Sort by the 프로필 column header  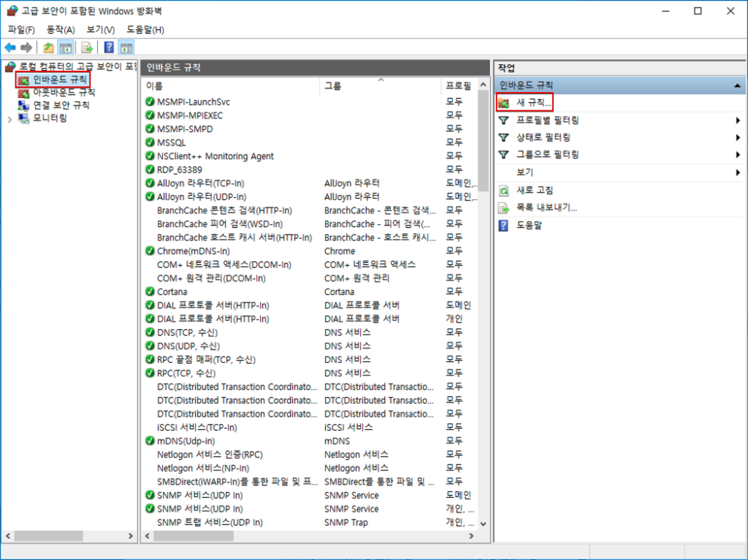coord(459,86)
